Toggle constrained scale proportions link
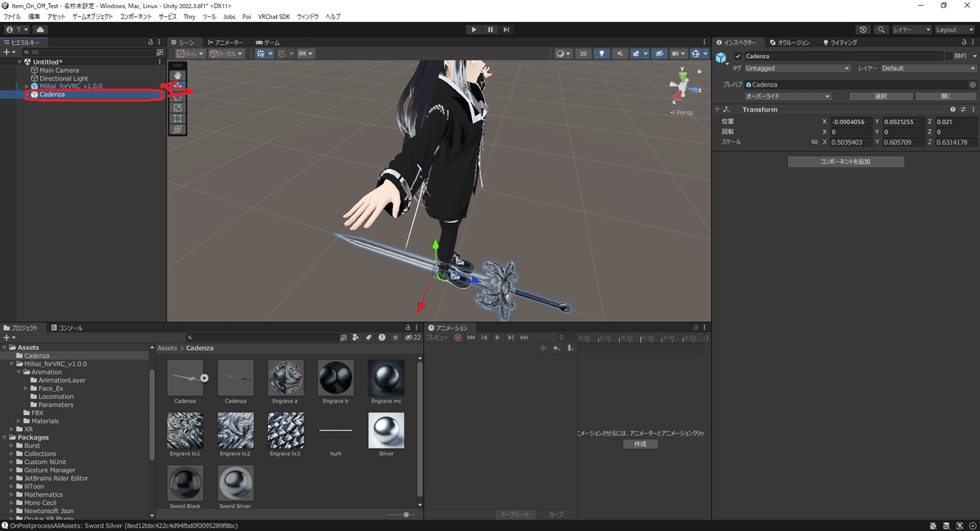 pyautogui.click(x=814, y=142)
